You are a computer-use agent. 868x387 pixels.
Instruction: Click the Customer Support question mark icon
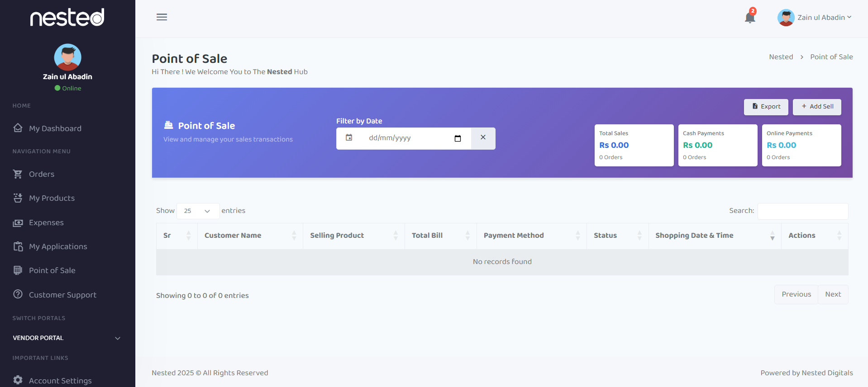click(18, 294)
